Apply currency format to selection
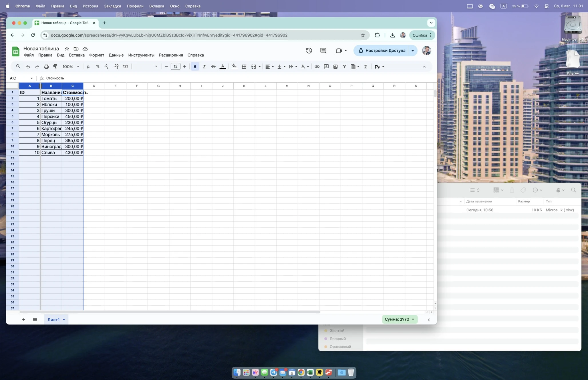This screenshot has height=380, width=588. click(89, 66)
